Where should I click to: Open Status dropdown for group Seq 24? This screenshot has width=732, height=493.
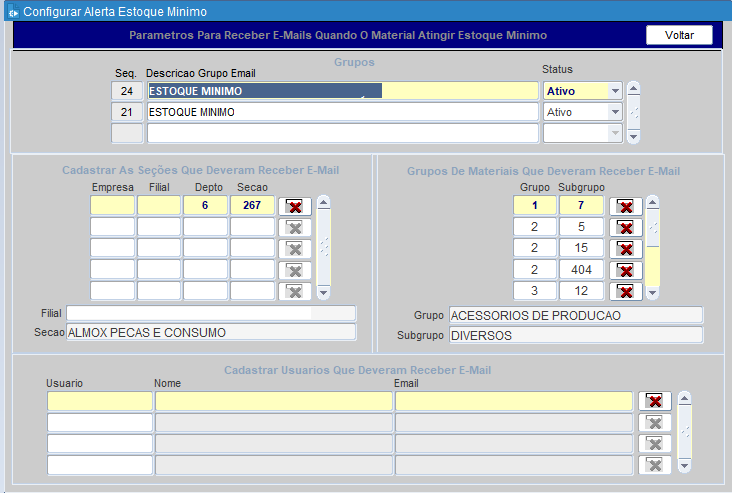coord(615,91)
